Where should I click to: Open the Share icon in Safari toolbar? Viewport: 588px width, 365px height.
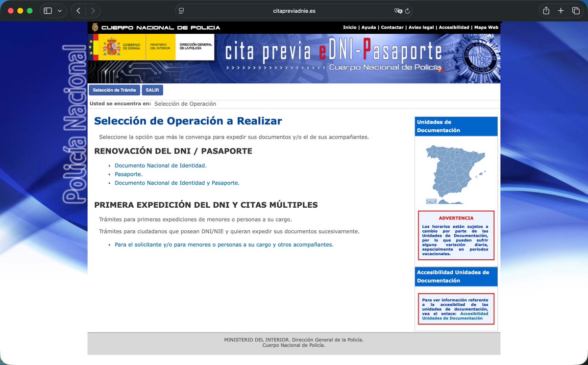pyautogui.click(x=546, y=10)
